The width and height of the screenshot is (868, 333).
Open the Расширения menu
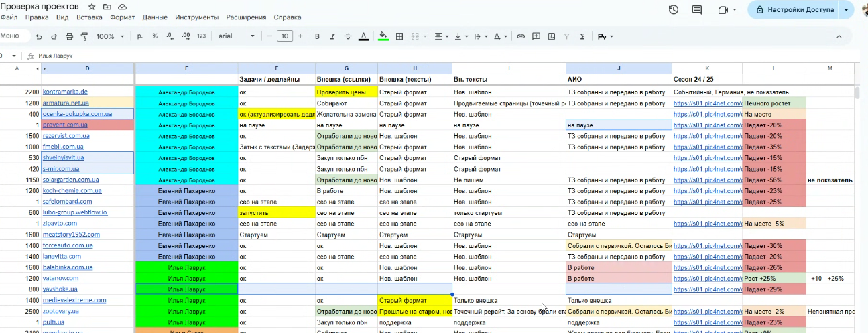pyautogui.click(x=245, y=17)
